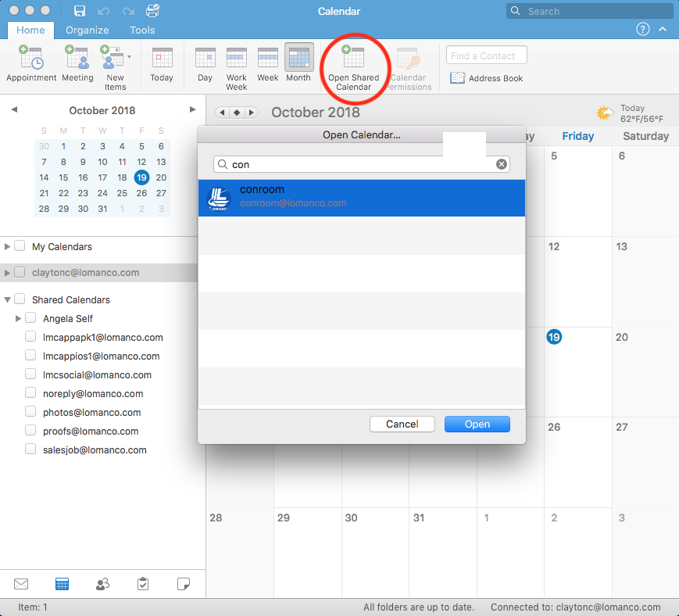Click Open in Open Calendar dialog
The height and width of the screenshot is (616, 679).
pos(477,424)
